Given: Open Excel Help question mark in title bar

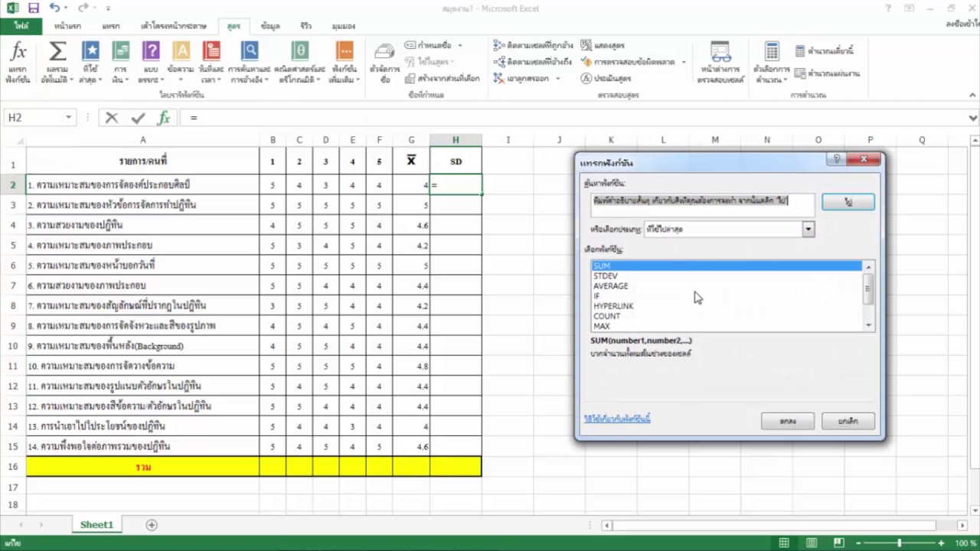Looking at the screenshot, I should (889, 8).
